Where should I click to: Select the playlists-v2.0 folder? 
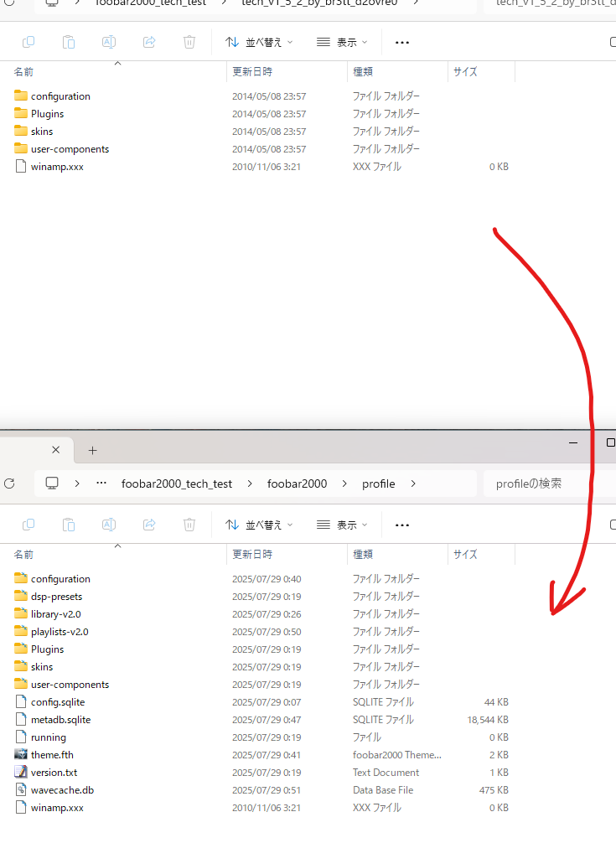(60, 632)
